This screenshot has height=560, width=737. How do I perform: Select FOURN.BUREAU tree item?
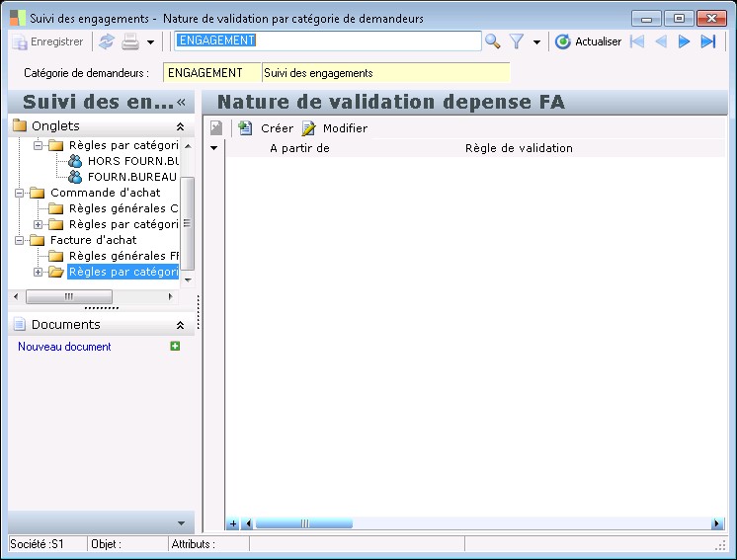(132, 177)
